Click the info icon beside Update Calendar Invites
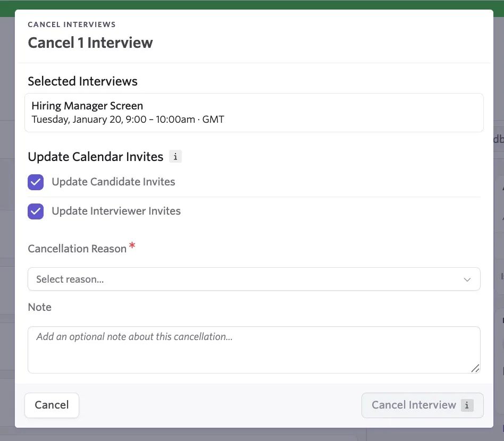Screen dimensions: 504x441 coord(175,157)
